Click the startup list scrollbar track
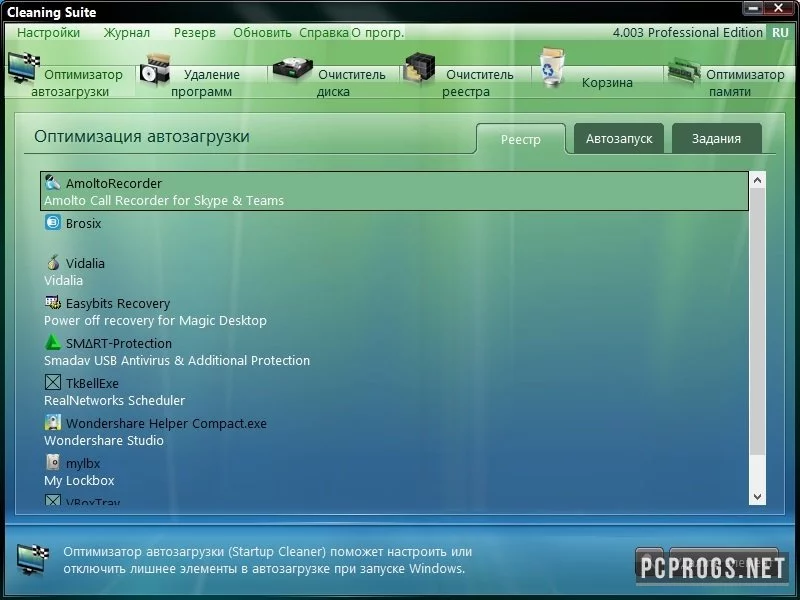Image resolution: width=800 pixels, height=600 pixels. 757,338
